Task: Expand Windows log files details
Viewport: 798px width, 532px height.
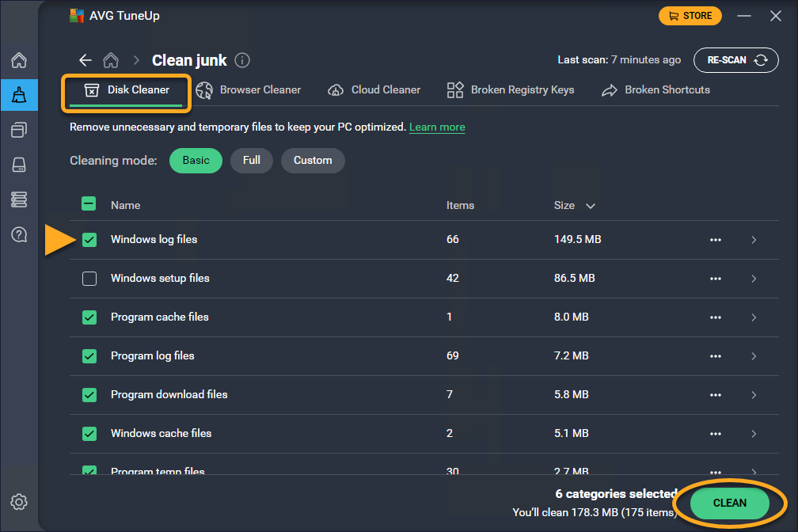Action: pos(754,240)
